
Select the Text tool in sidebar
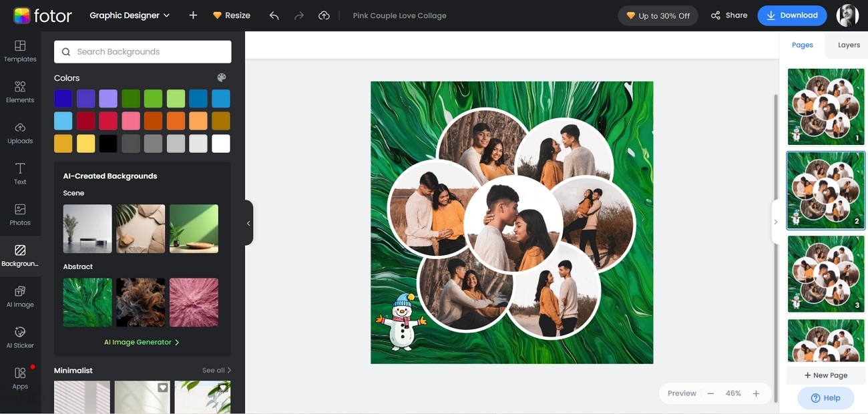tap(20, 174)
